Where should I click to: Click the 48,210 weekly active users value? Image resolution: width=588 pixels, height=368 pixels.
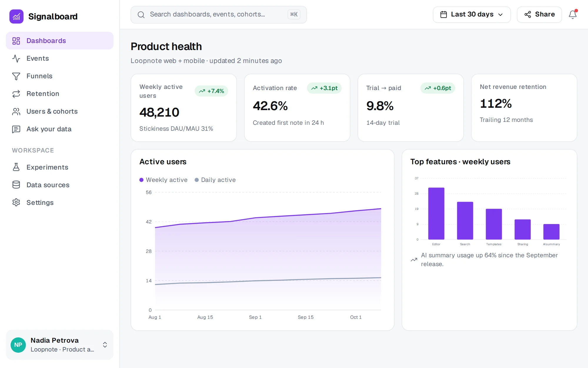(x=159, y=112)
